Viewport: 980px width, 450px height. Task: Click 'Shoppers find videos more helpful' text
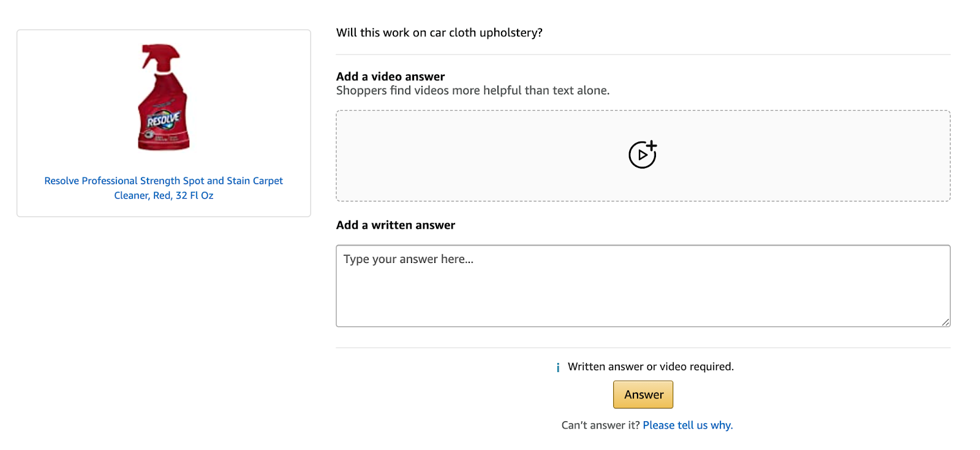tap(472, 91)
